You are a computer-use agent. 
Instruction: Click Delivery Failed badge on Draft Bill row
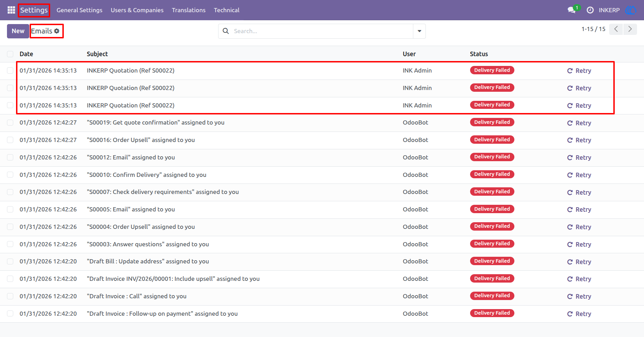pos(492,261)
